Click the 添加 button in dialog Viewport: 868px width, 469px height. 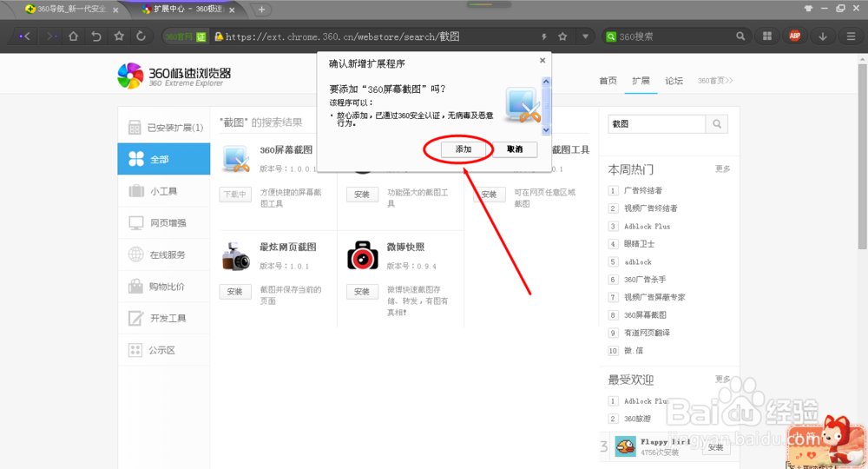(464, 149)
